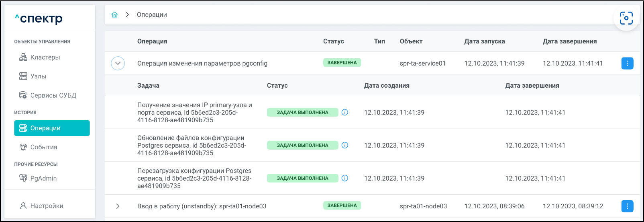Click the screen capture icon at top right

[x=626, y=18]
